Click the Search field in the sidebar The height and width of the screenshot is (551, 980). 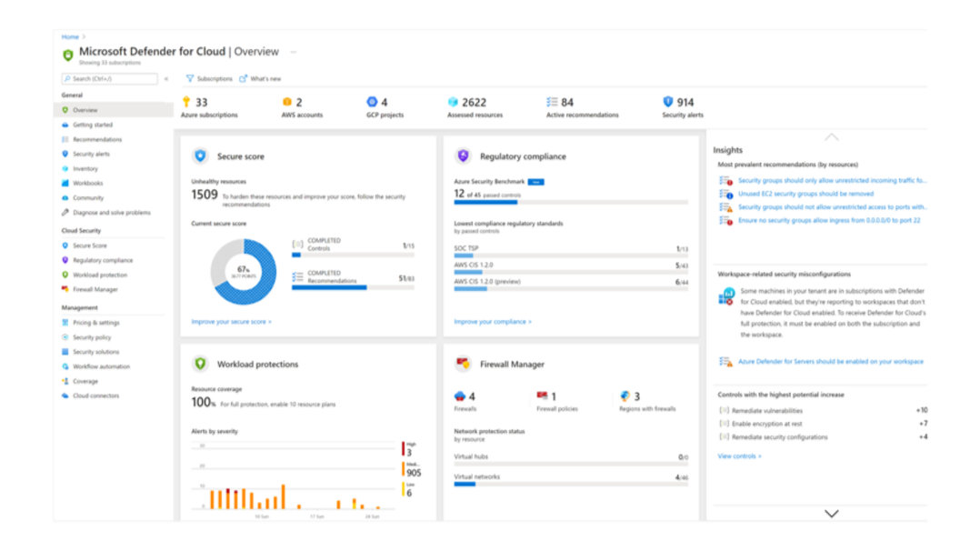point(109,79)
